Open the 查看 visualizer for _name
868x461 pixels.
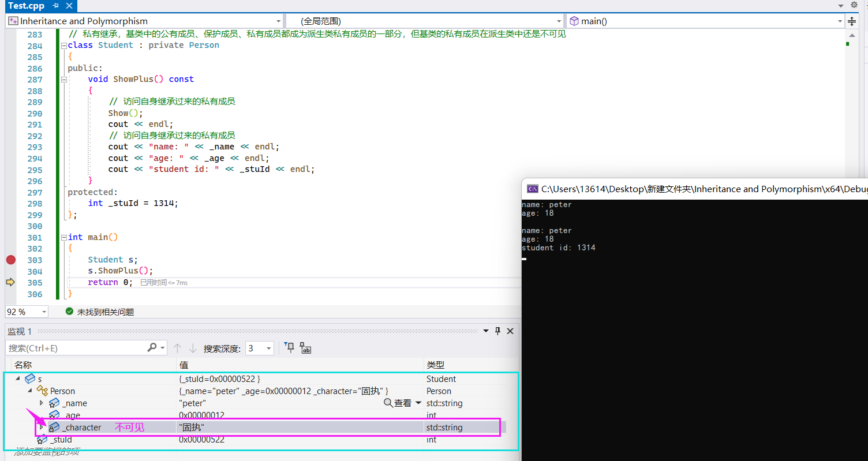pos(398,403)
